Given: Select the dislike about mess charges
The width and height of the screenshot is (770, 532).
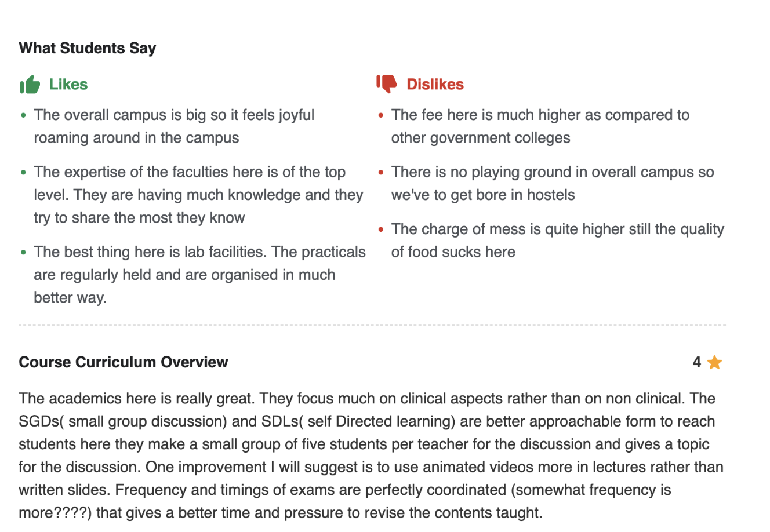Looking at the screenshot, I should click(557, 241).
